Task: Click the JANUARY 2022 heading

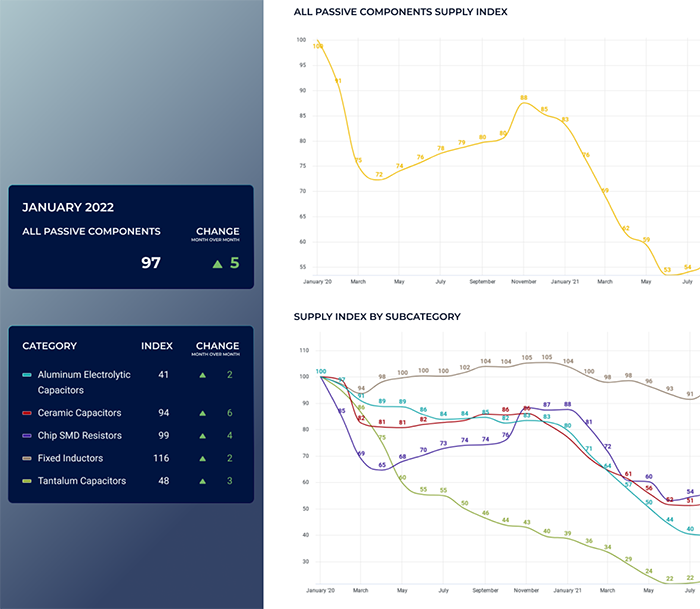Action: 68,208
